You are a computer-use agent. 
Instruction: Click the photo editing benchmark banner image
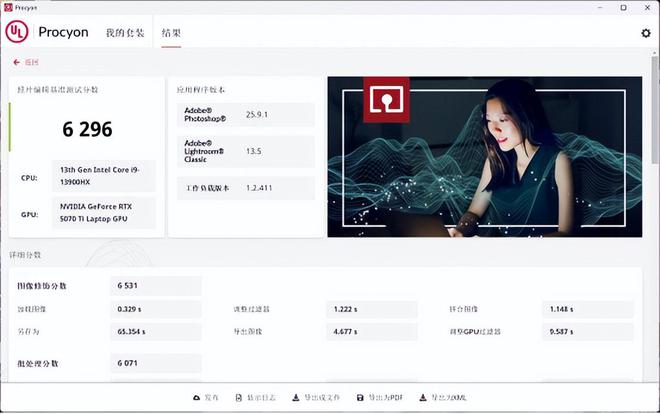[x=485, y=157]
